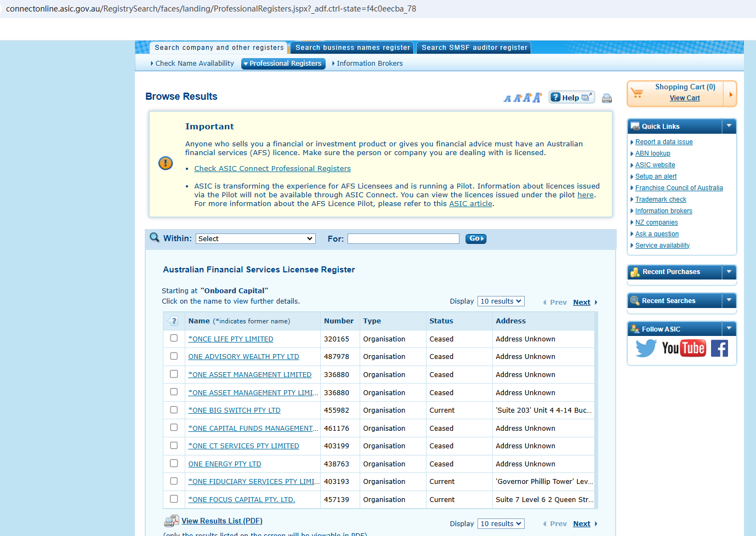Open Franchise Council of Australia link

tap(679, 188)
